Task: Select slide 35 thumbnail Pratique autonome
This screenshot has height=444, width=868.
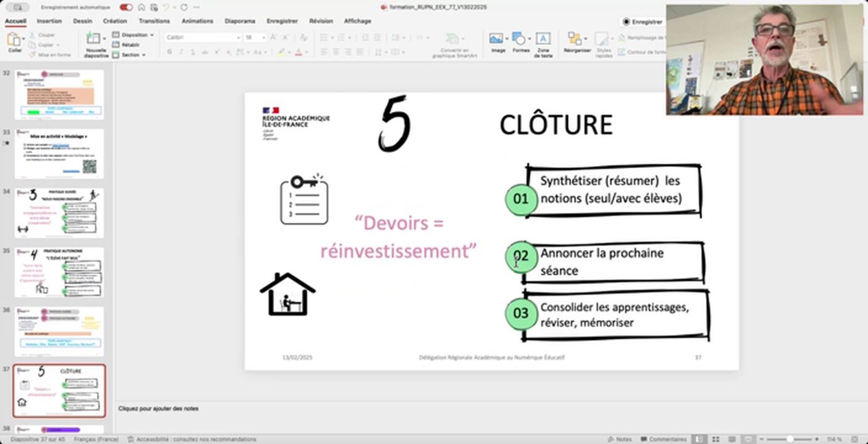Action: (59, 272)
